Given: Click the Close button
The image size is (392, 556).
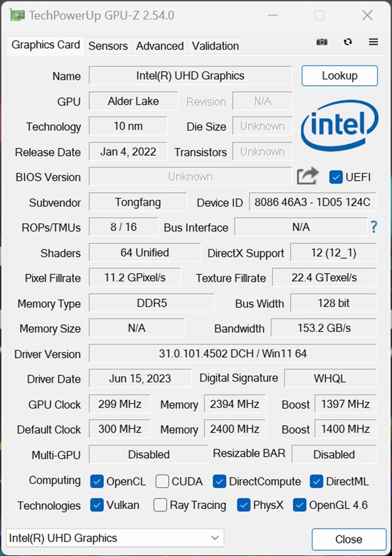Looking at the screenshot, I should click(349, 539).
